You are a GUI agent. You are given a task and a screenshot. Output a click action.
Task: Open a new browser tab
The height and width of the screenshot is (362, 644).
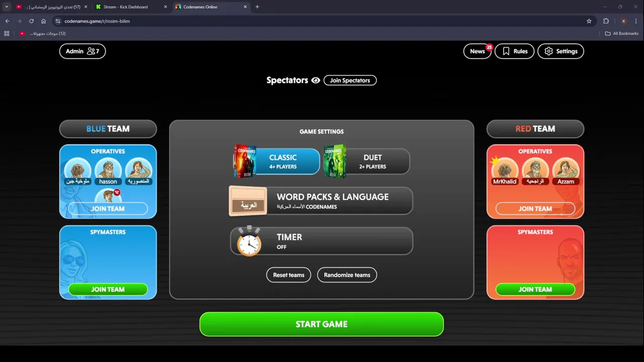click(257, 7)
